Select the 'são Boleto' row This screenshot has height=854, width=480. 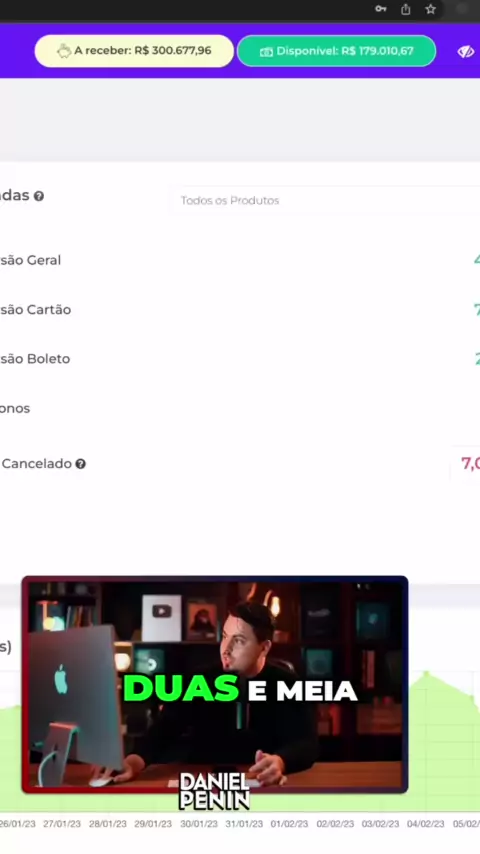(x=240, y=359)
